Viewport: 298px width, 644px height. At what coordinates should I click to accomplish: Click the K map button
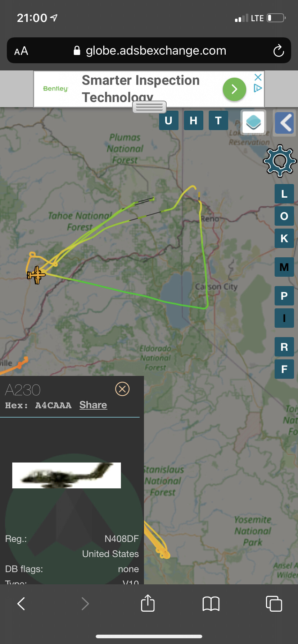(x=284, y=238)
